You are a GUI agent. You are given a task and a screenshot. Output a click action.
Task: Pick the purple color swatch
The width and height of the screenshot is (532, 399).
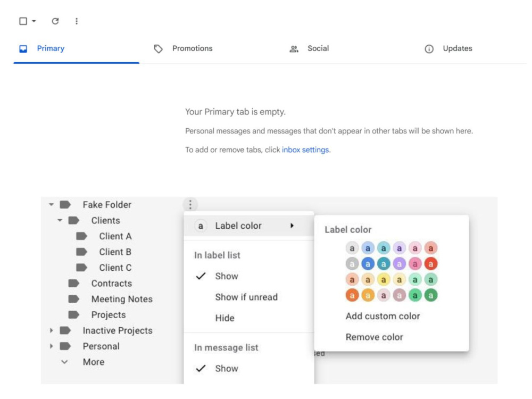400,264
